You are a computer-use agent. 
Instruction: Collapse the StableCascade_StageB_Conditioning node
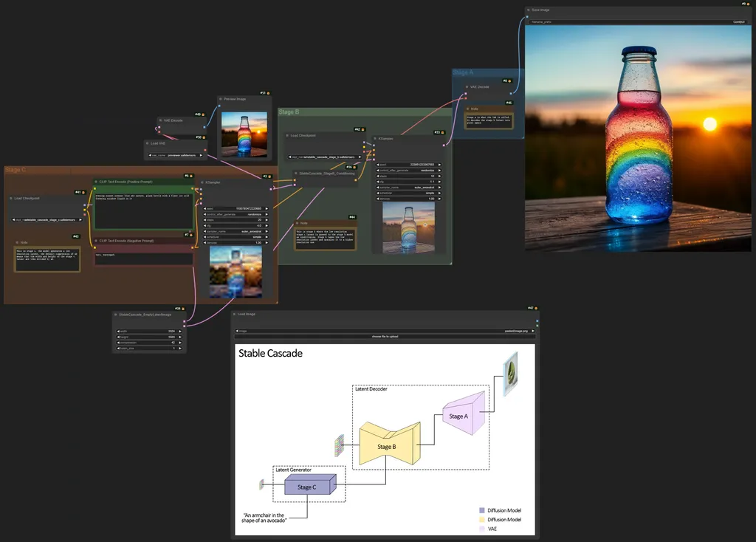click(x=296, y=174)
